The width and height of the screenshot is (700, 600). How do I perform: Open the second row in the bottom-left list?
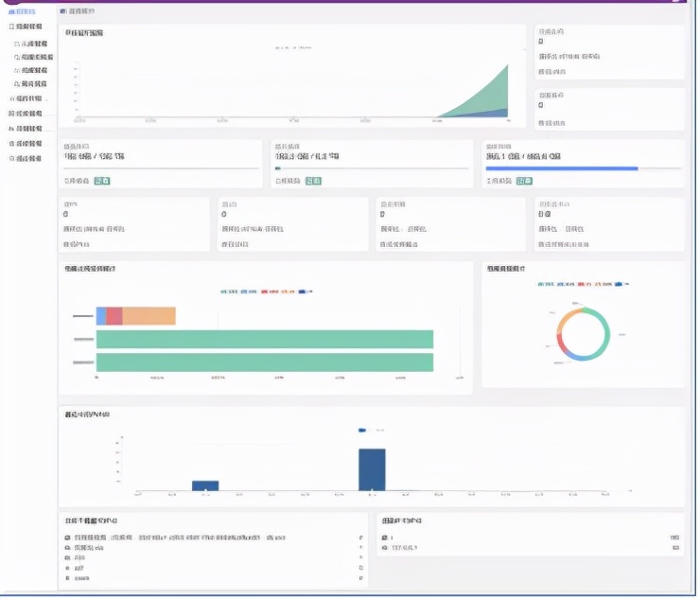[214, 548]
